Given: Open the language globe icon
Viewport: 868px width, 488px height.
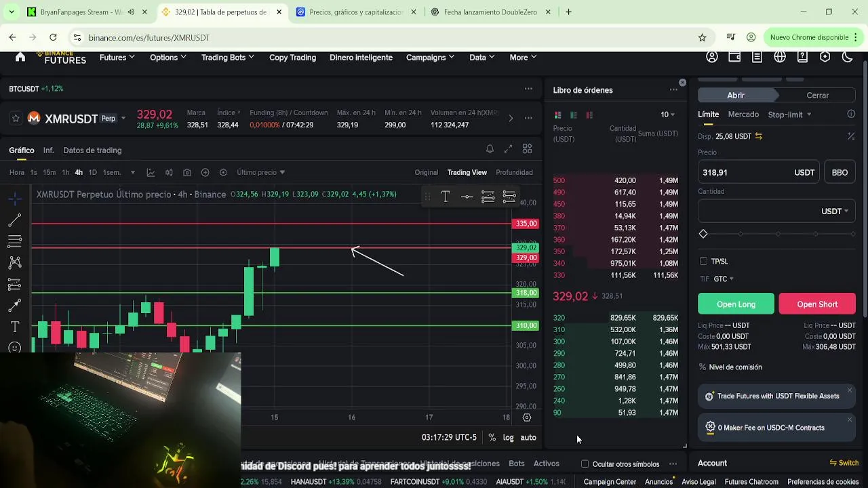Looking at the screenshot, I should [x=780, y=57].
